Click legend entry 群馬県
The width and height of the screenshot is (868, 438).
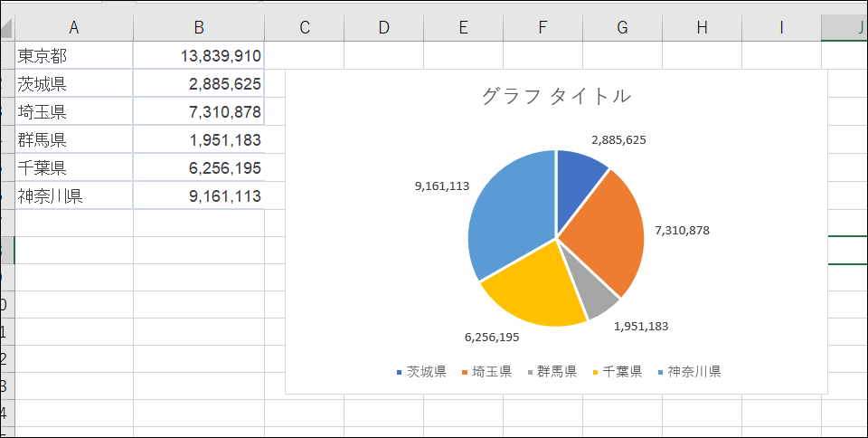coord(552,372)
